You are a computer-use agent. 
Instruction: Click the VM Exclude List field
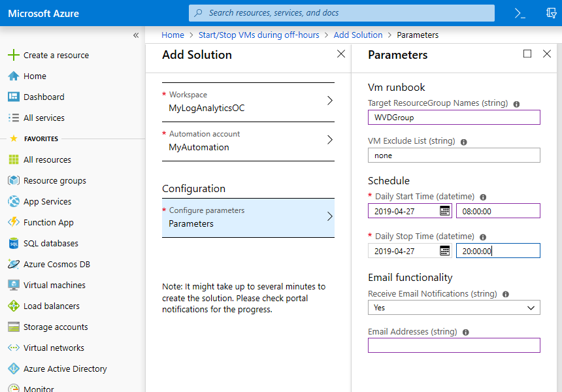click(454, 155)
